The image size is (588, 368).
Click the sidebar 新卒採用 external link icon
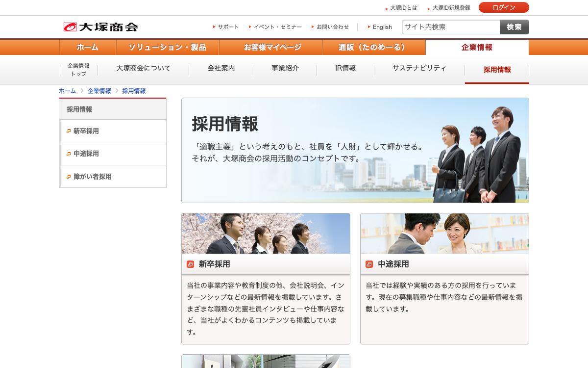pyautogui.click(x=69, y=131)
